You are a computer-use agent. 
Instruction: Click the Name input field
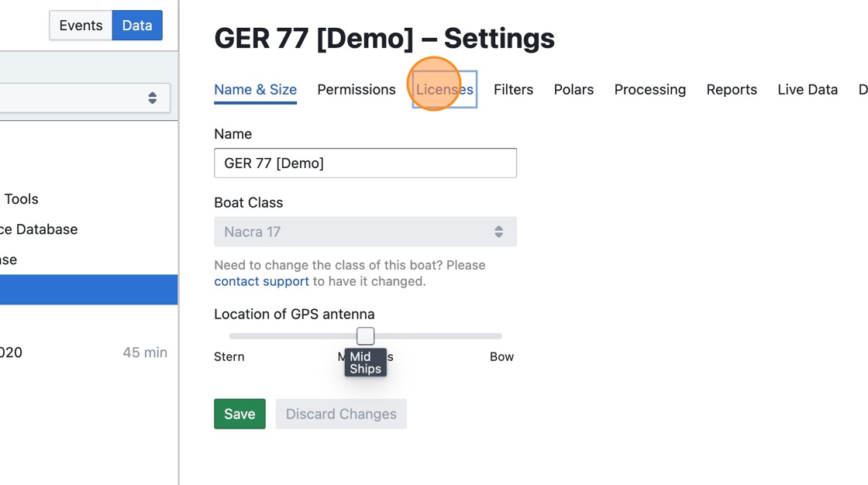click(x=365, y=163)
